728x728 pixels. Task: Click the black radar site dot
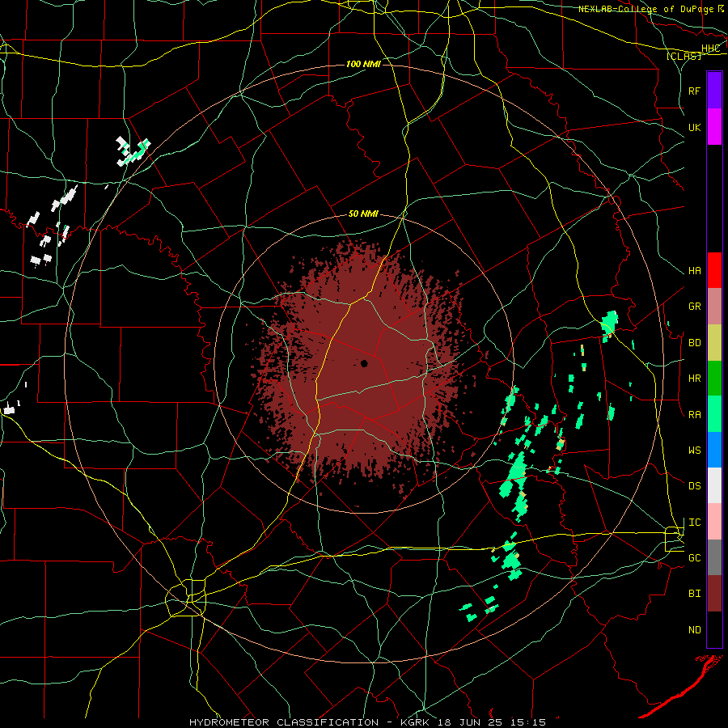click(364, 363)
